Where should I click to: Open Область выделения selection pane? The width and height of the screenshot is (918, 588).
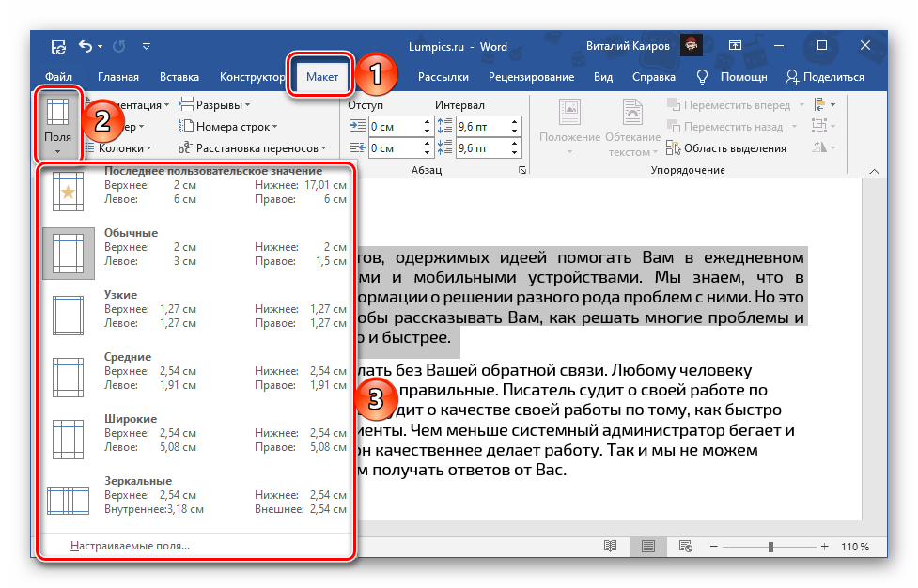click(726, 147)
